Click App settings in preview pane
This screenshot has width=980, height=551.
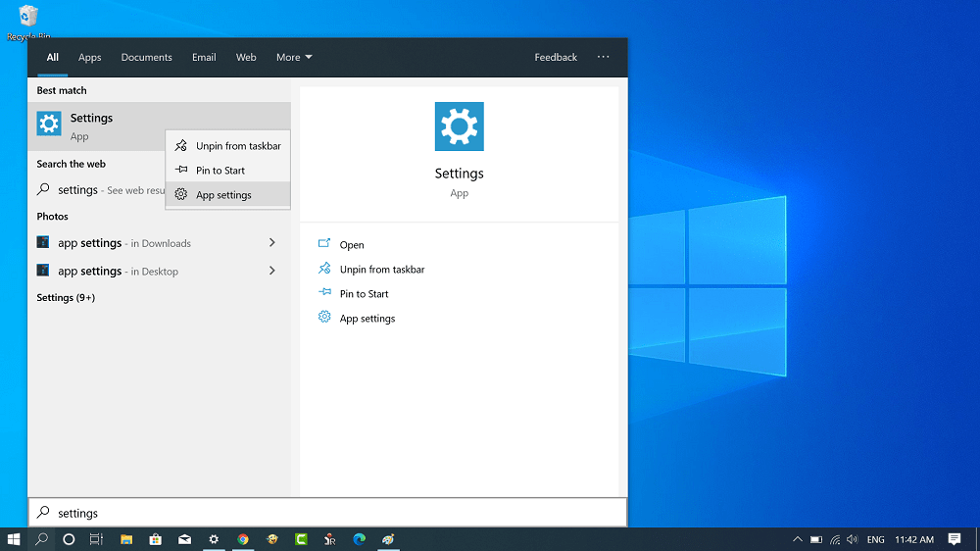tap(367, 319)
